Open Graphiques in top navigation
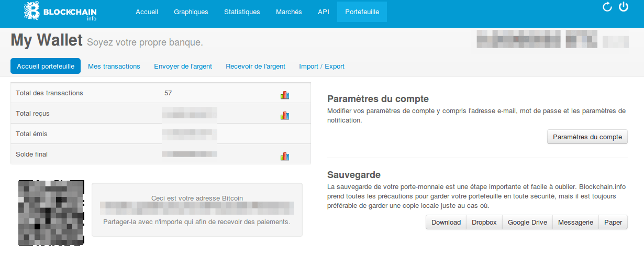Image resolution: width=644 pixels, height=255 pixels. pos(191,12)
